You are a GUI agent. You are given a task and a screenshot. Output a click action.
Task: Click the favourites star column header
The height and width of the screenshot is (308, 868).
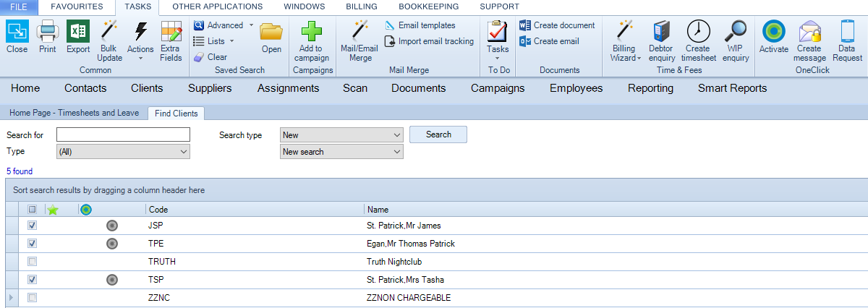pos(52,210)
